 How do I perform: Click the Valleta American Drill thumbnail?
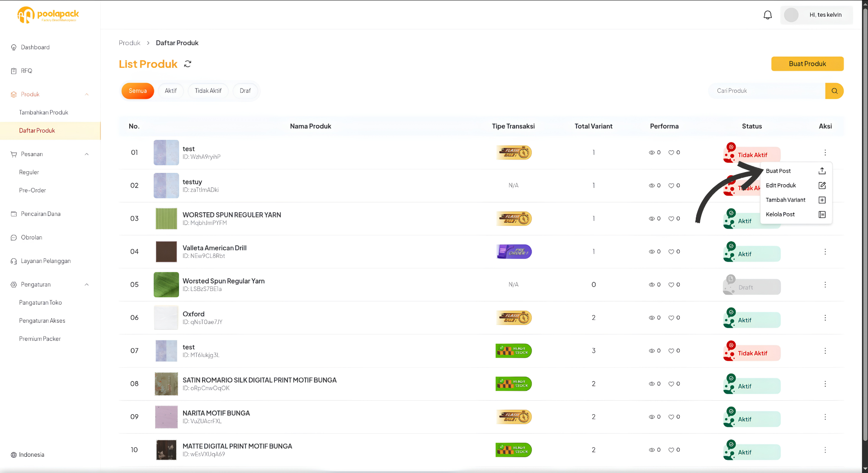pyautogui.click(x=166, y=252)
